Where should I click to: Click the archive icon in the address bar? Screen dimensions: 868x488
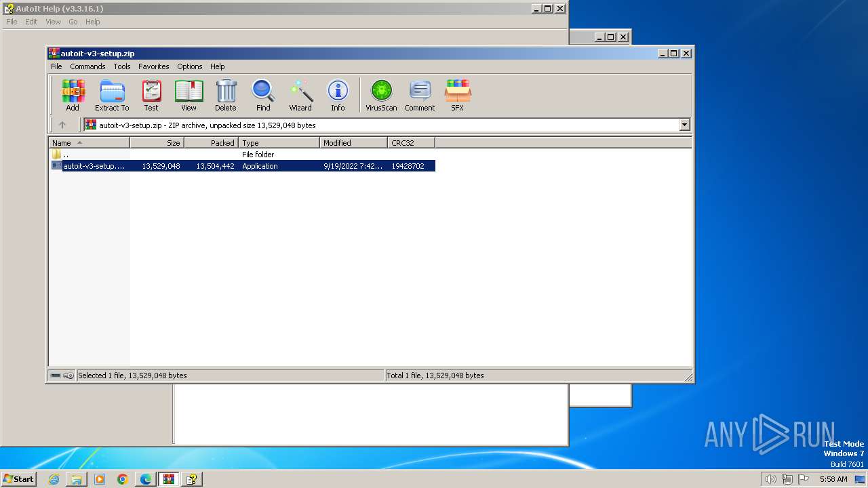coord(91,125)
